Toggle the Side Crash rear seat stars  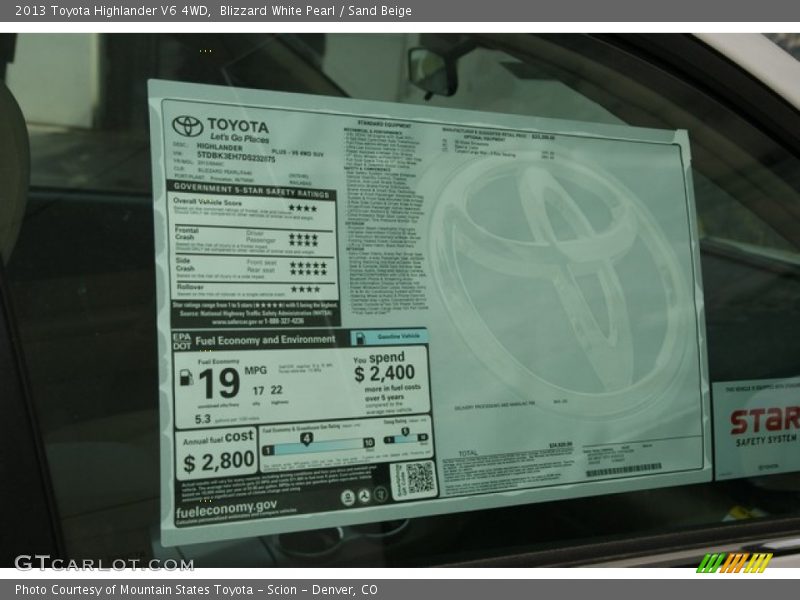pos(309,272)
